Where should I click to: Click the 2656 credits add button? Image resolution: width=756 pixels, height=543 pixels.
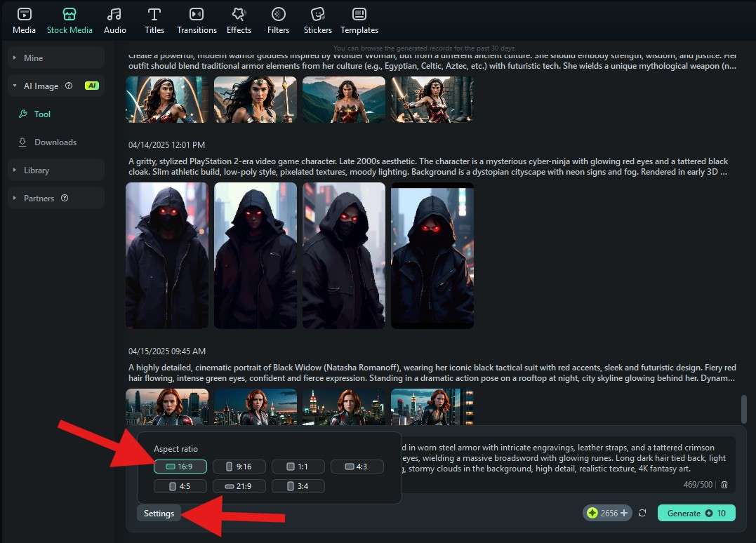point(624,513)
